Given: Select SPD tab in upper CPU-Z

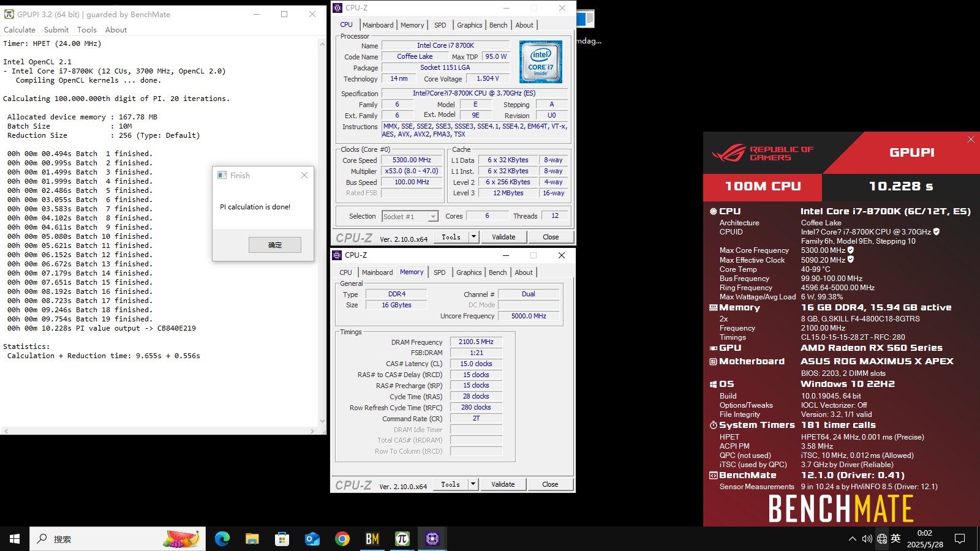Looking at the screenshot, I should pyautogui.click(x=440, y=25).
